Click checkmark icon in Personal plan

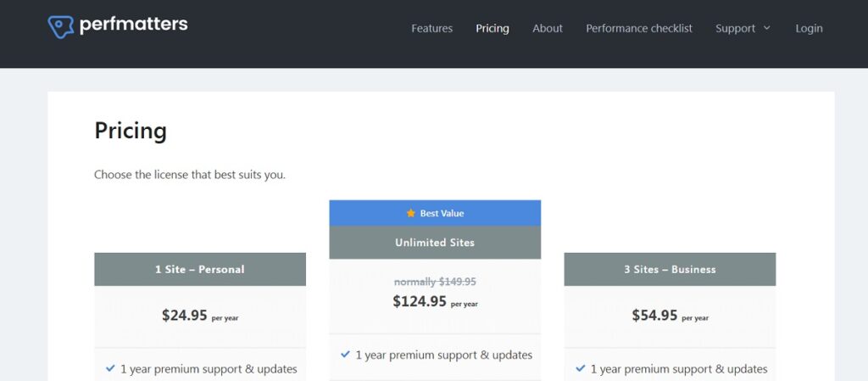[x=110, y=368]
